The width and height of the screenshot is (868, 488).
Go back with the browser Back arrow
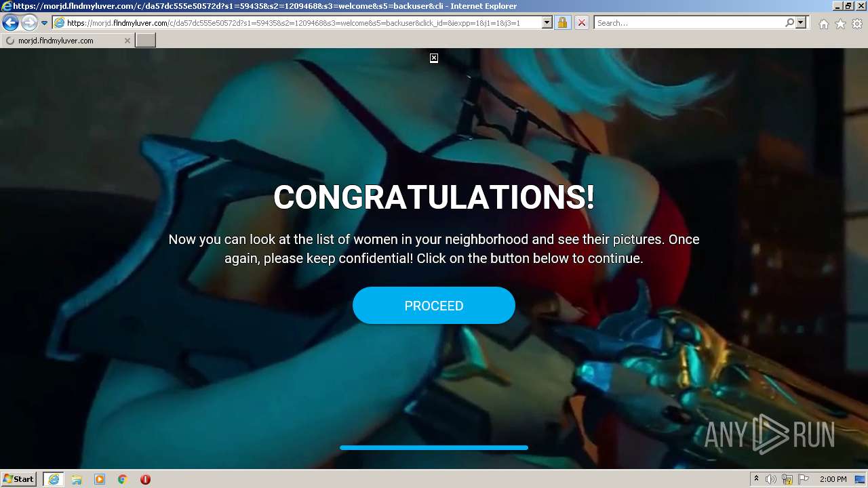tap(10, 23)
